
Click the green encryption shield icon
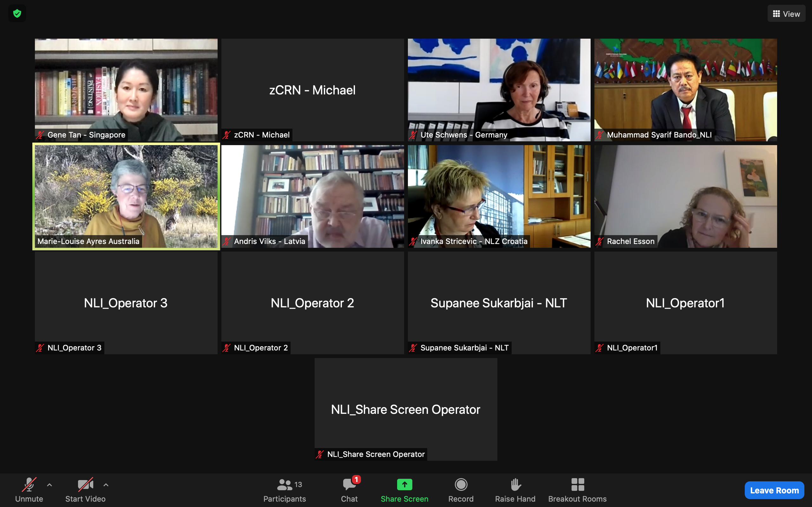[x=17, y=13]
